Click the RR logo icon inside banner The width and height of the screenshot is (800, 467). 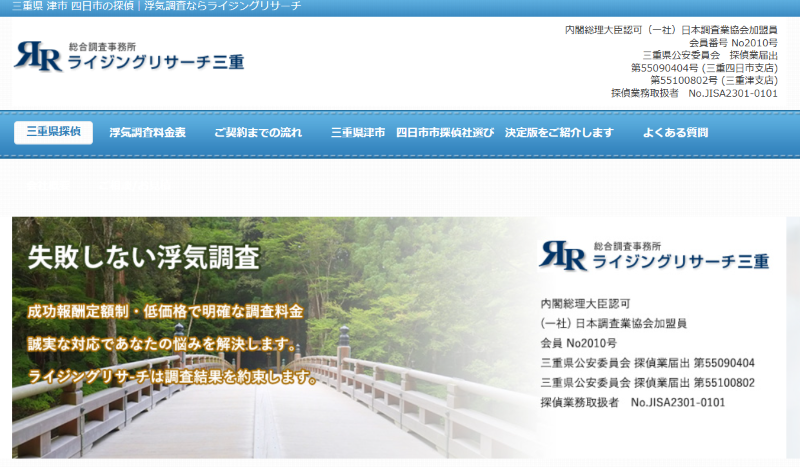pos(563,256)
